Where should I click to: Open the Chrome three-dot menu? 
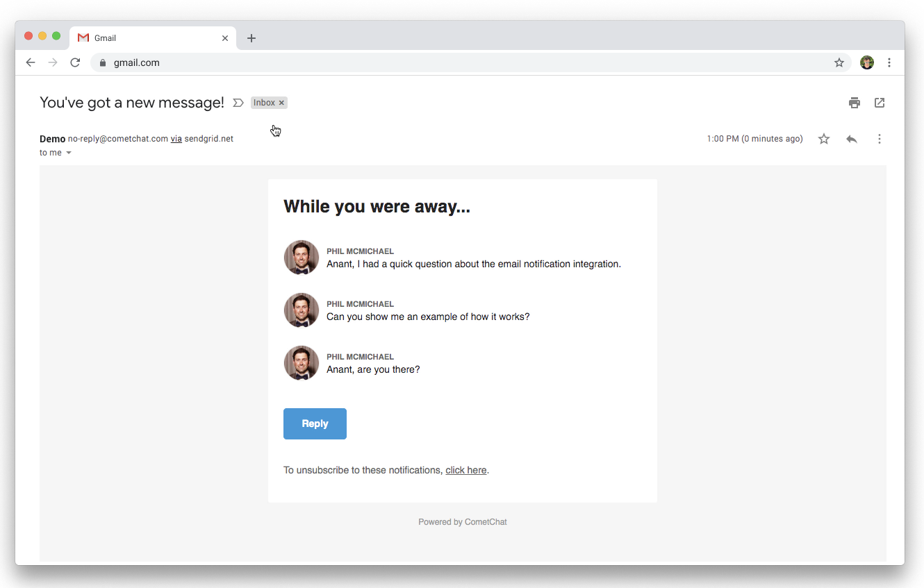(x=889, y=62)
